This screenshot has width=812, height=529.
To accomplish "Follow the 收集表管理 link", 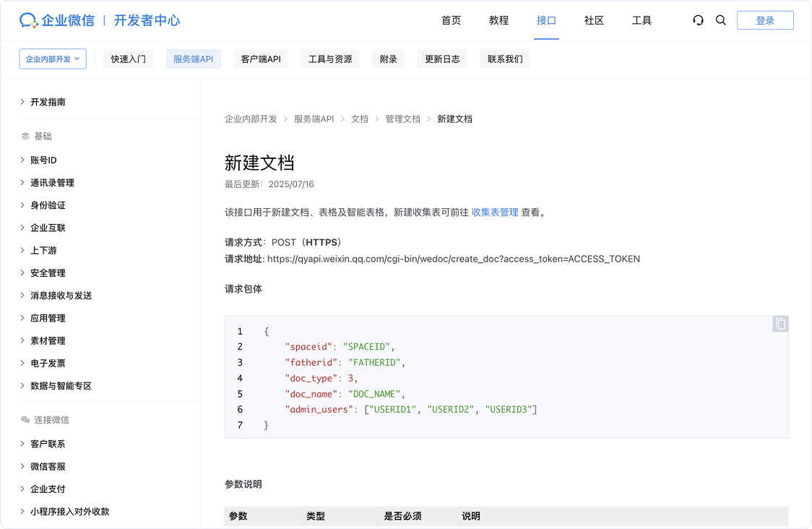I will click(x=495, y=212).
